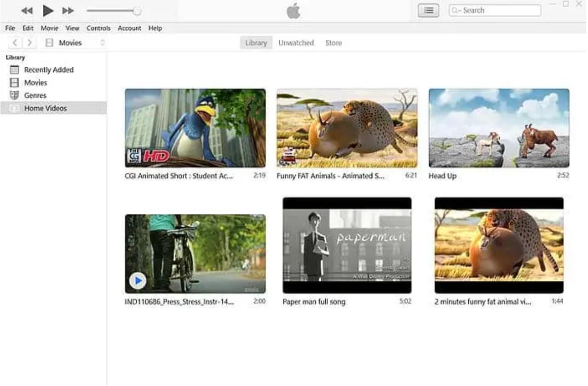Switch to the Library tab
The height and width of the screenshot is (386, 588).
click(x=256, y=43)
